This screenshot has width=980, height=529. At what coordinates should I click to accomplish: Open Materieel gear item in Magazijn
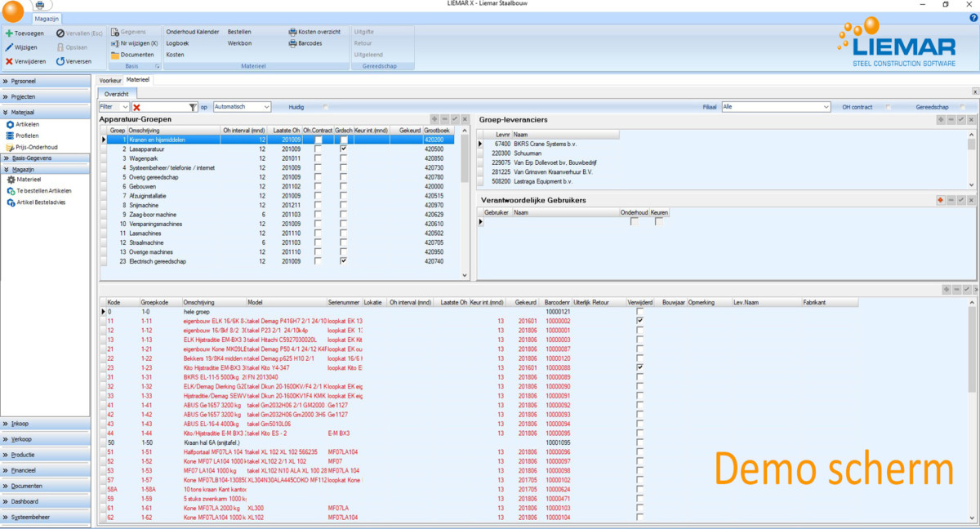(23, 179)
